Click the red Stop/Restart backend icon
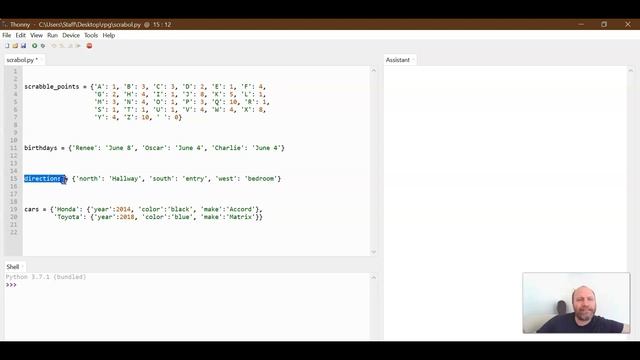This screenshot has height=360, width=640. (89, 46)
